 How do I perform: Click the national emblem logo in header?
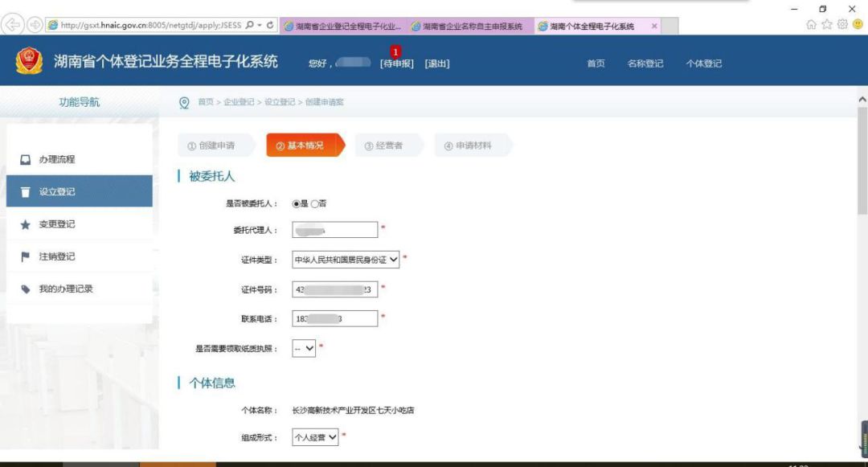29,61
